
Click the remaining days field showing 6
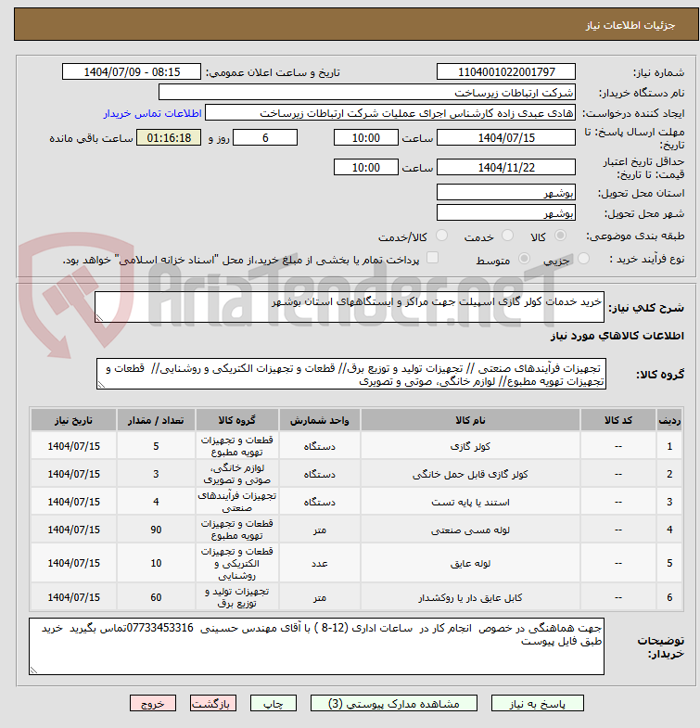click(265, 138)
